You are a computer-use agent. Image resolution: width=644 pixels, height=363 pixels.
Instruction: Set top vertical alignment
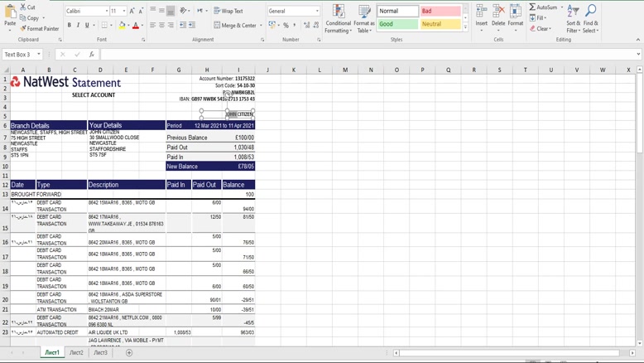tap(153, 10)
